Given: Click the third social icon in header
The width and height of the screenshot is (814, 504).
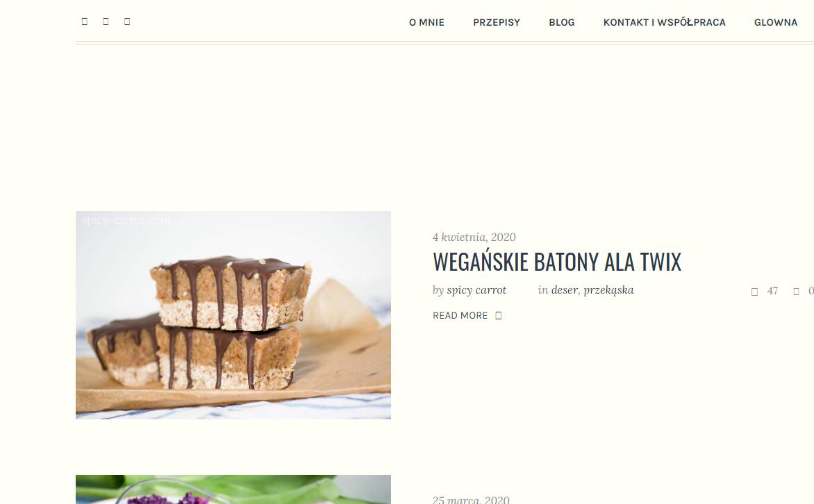Looking at the screenshot, I should (x=127, y=22).
